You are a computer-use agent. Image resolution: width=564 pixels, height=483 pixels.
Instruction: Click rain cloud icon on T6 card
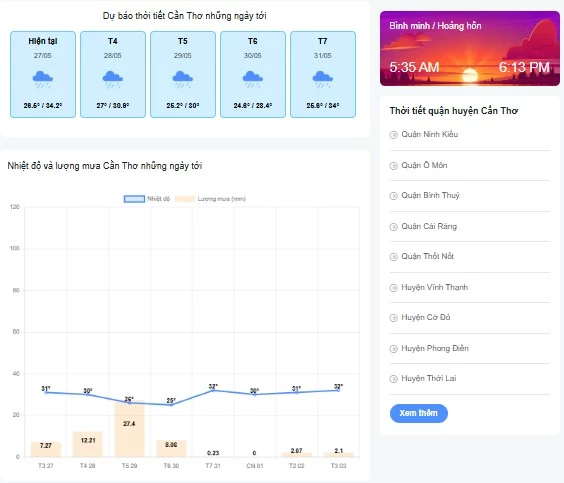coord(253,79)
